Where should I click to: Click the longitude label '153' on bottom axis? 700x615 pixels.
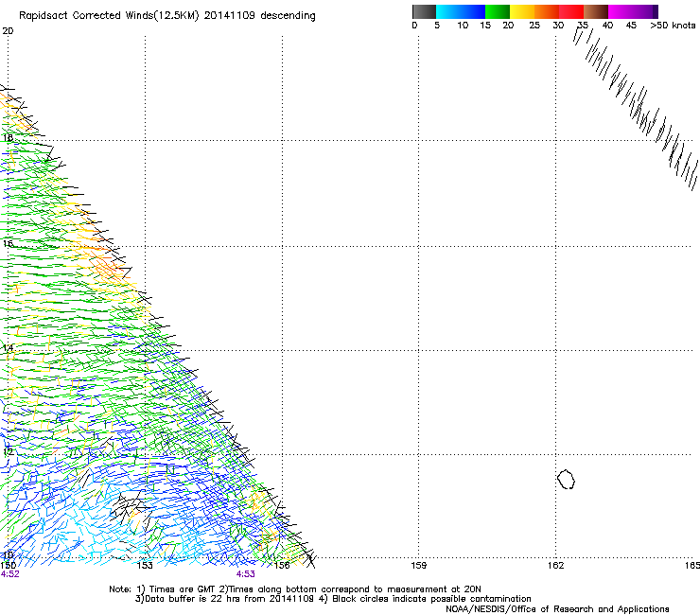(145, 566)
